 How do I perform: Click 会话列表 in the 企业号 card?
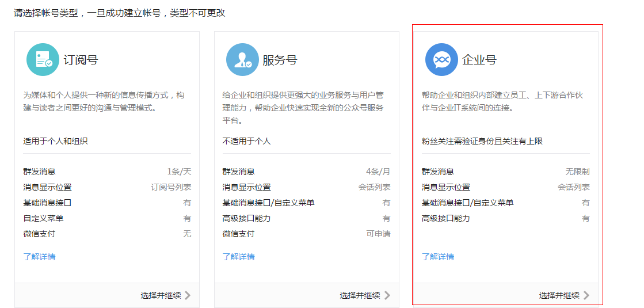tap(574, 187)
